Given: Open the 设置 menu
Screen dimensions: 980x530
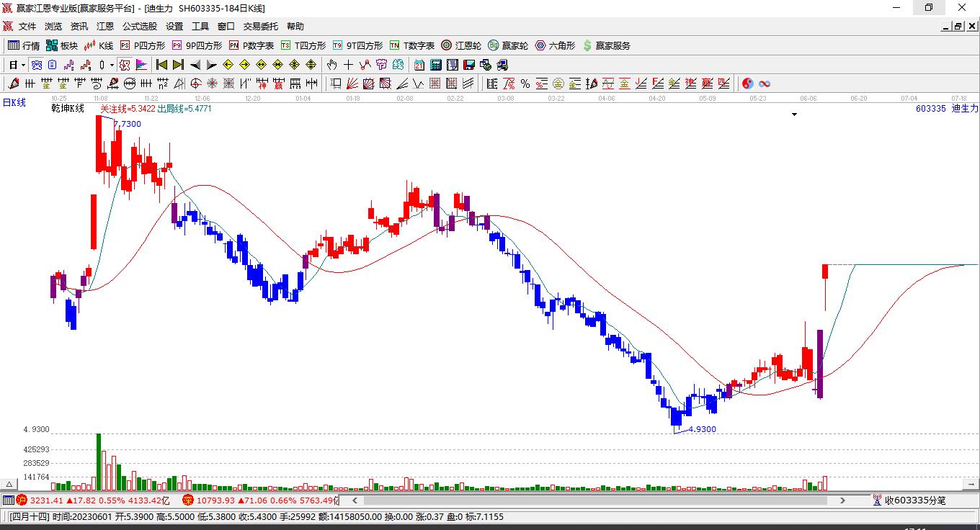Looking at the screenshot, I should click(x=174, y=27).
